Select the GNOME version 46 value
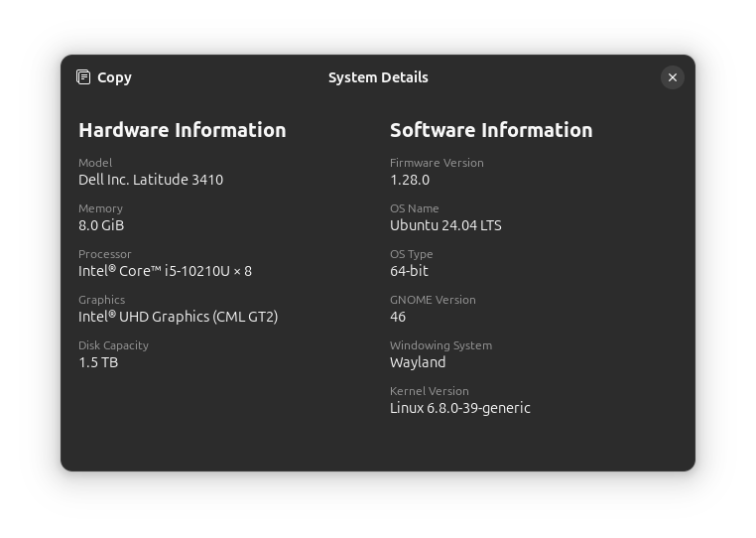The image size is (756, 538). click(398, 317)
